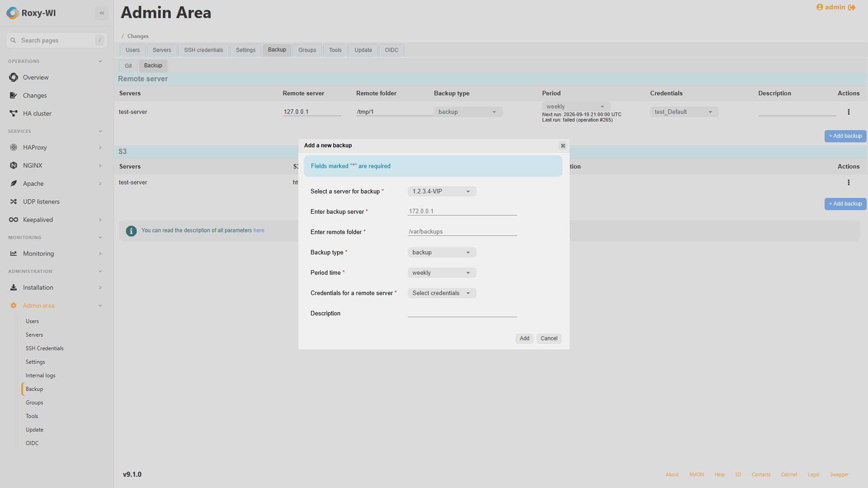
Task: Close the Add a new backup dialog
Action: 563,145
